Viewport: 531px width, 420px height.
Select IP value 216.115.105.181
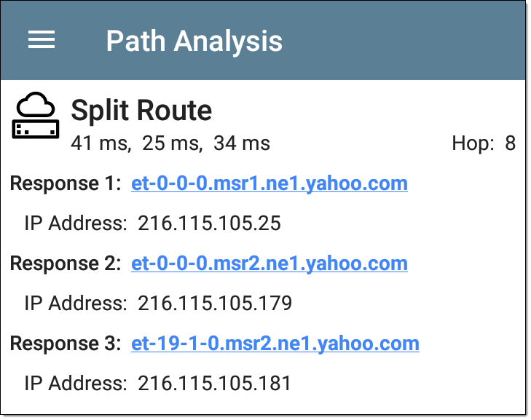tap(214, 384)
